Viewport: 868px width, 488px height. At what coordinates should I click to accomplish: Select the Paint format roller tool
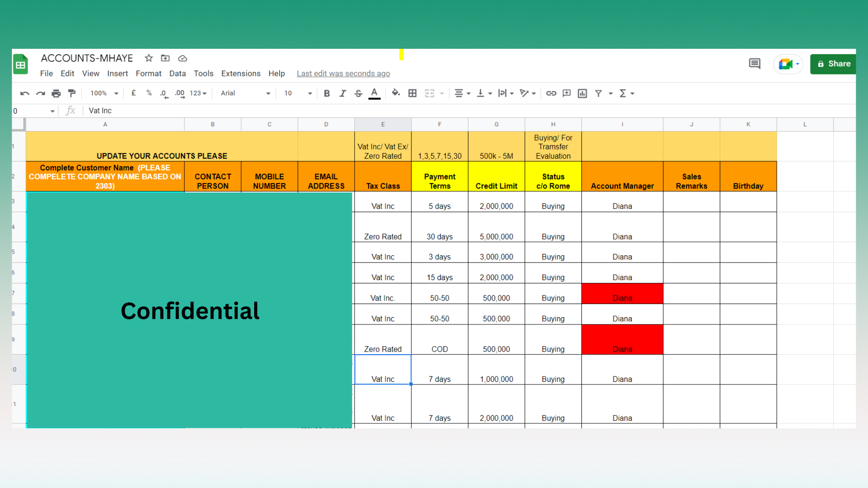tap(71, 94)
